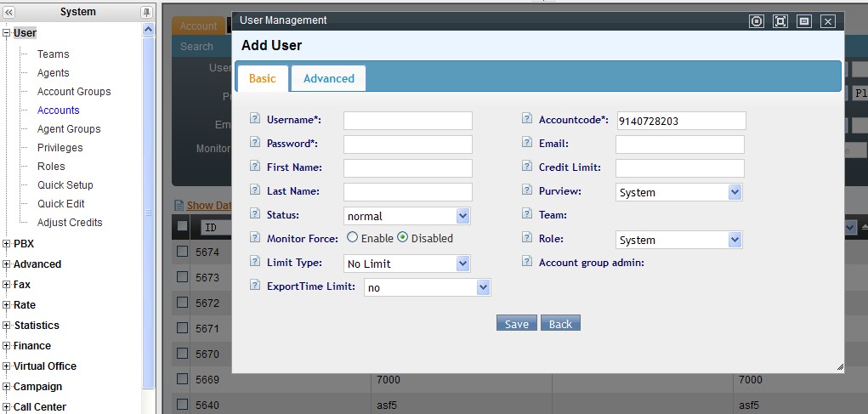Viewport: 868px width, 414px height.
Task: Click into the Username input field
Action: tap(407, 121)
